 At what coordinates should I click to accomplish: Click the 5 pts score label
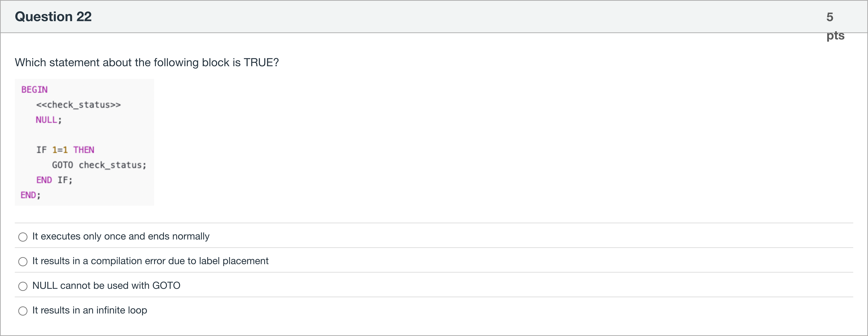pos(835,26)
